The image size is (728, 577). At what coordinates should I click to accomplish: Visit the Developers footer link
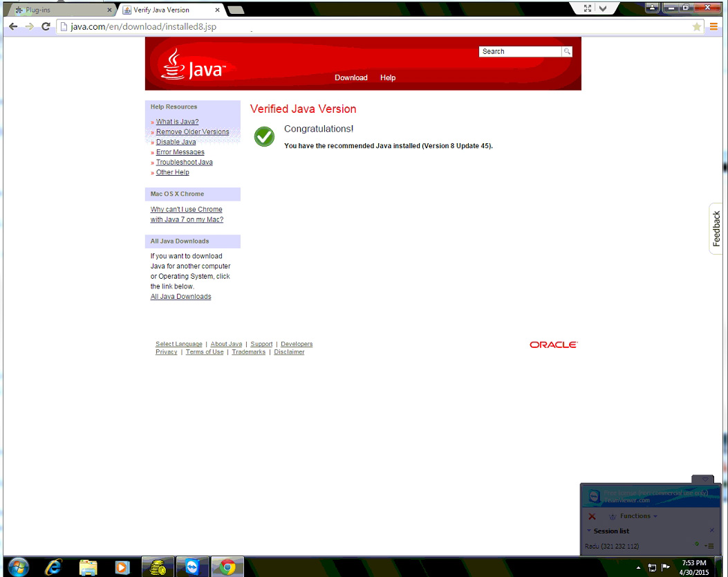pyautogui.click(x=297, y=345)
